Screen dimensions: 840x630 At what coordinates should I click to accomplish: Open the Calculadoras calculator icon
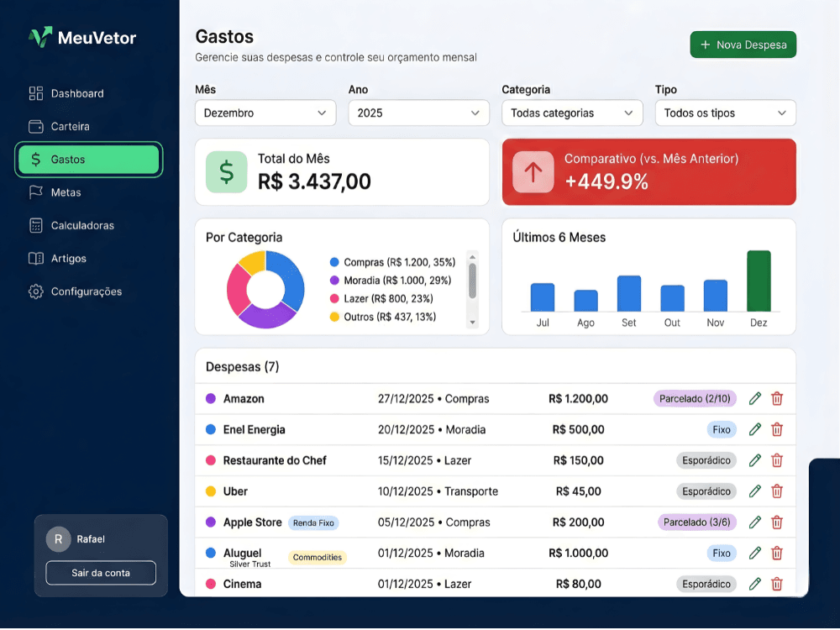(36, 225)
